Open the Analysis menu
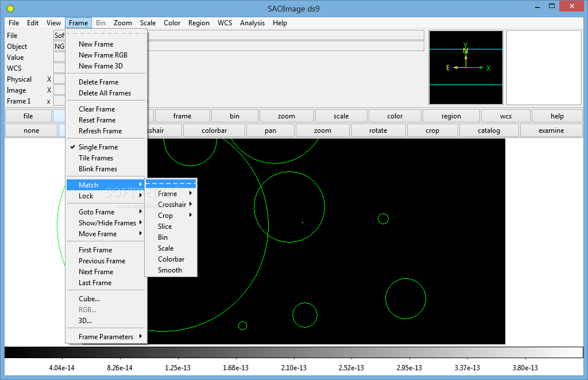 click(253, 23)
